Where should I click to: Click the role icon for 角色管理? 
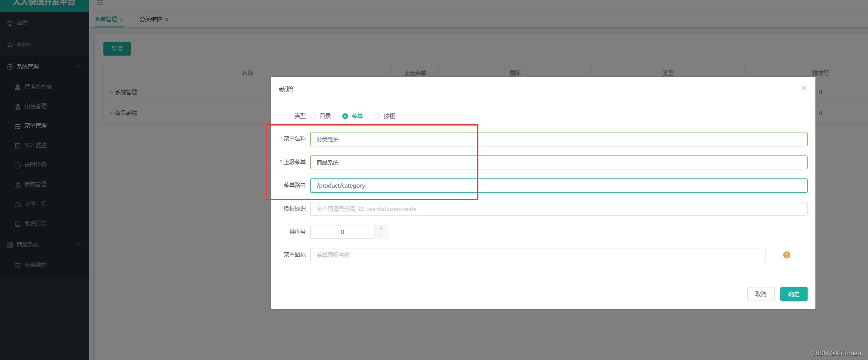[18, 106]
